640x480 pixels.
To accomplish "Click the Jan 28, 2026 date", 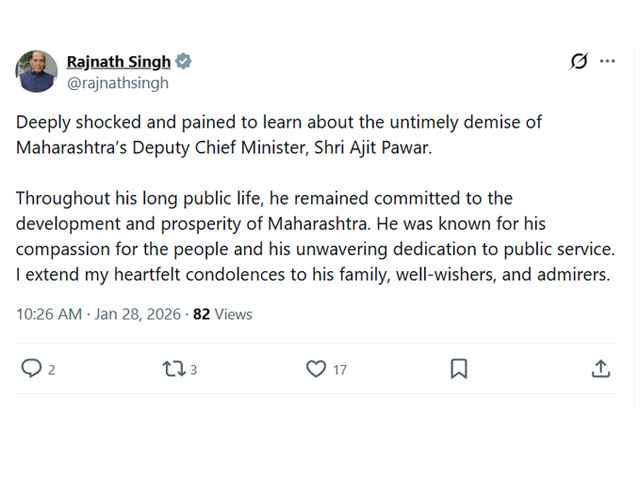I will pos(139,314).
